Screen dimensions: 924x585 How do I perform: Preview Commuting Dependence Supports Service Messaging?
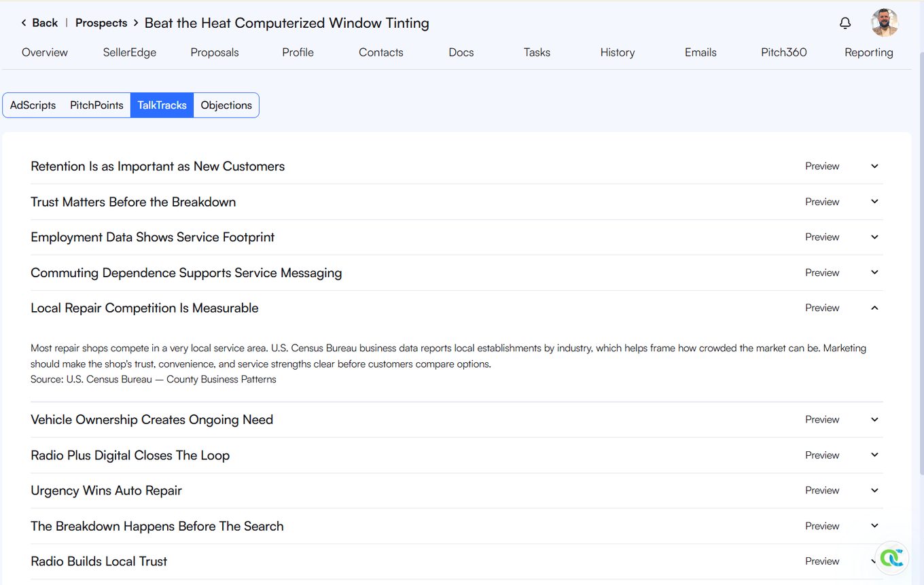822,272
